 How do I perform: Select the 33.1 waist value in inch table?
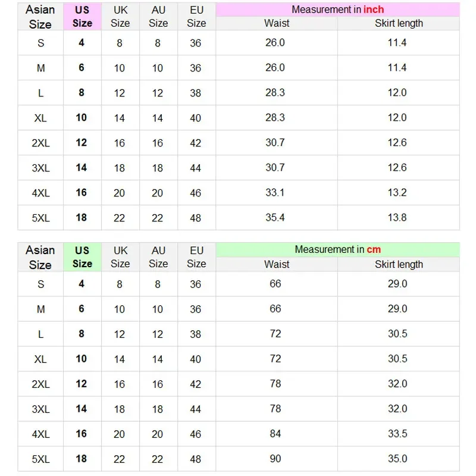point(275,192)
